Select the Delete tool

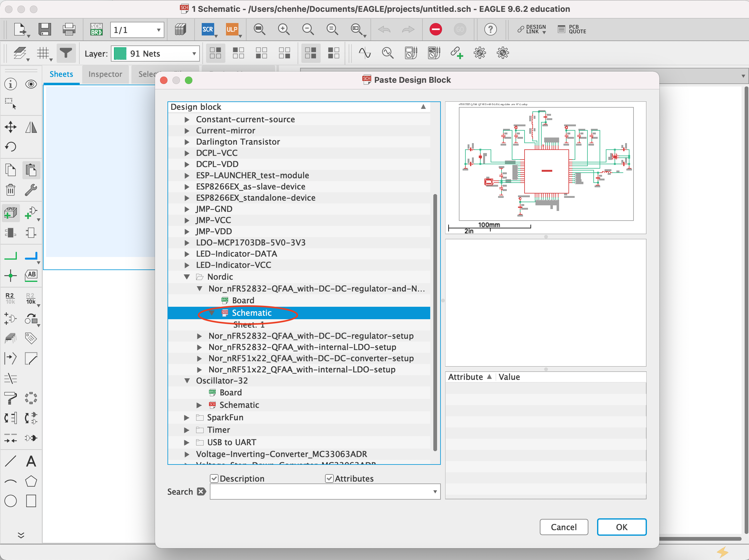(10, 190)
